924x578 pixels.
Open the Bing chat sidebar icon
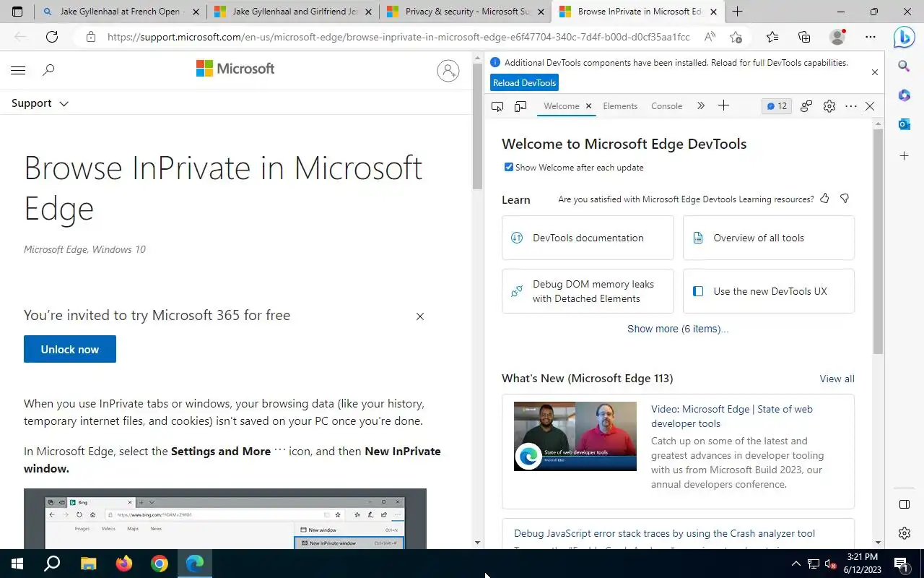pos(904,37)
